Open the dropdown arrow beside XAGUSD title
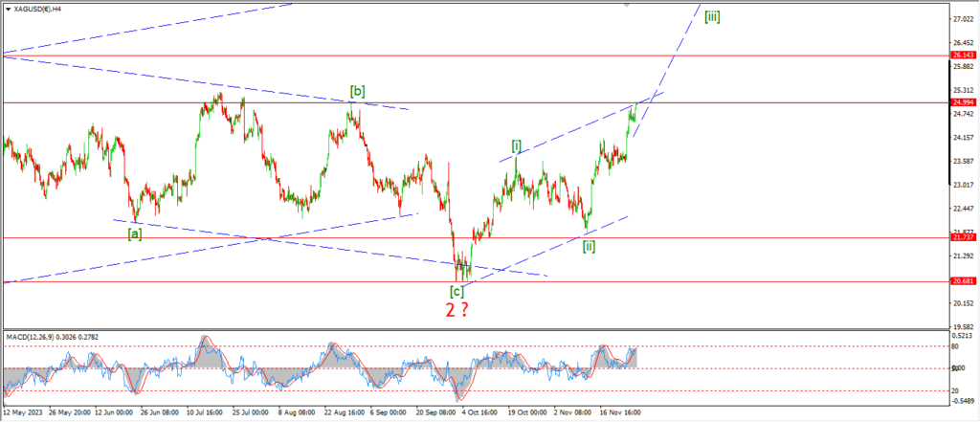This screenshot has width=980, height=422. [7, 8]
